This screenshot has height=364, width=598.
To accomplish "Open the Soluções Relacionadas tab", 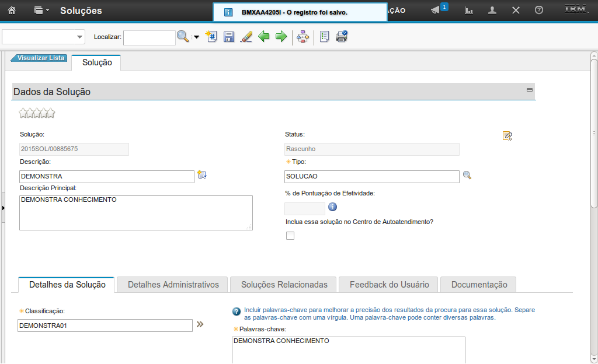I will pyautogui.click(x=284, y=285).
